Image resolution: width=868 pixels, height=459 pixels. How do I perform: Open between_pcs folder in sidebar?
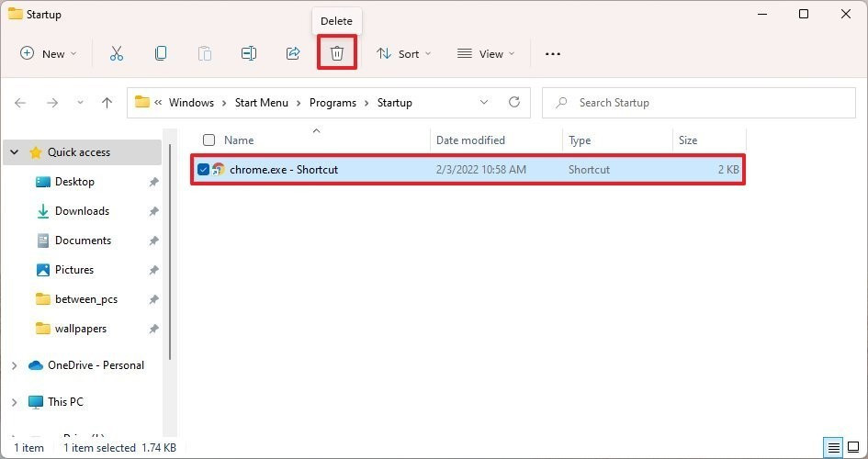tap(86, 299)
